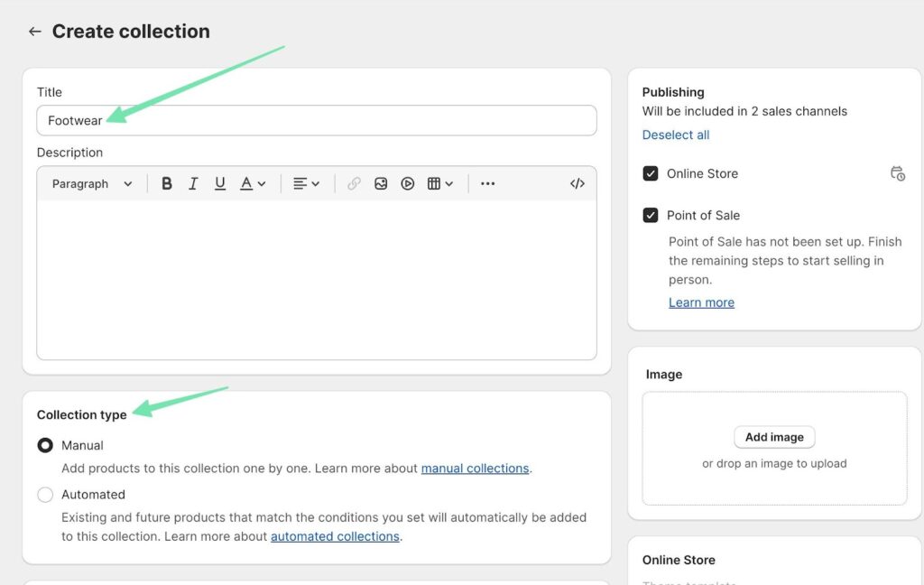924x585 pixels.
Task: Expand the insert table dropdown
Action: (x=440, y=183)
